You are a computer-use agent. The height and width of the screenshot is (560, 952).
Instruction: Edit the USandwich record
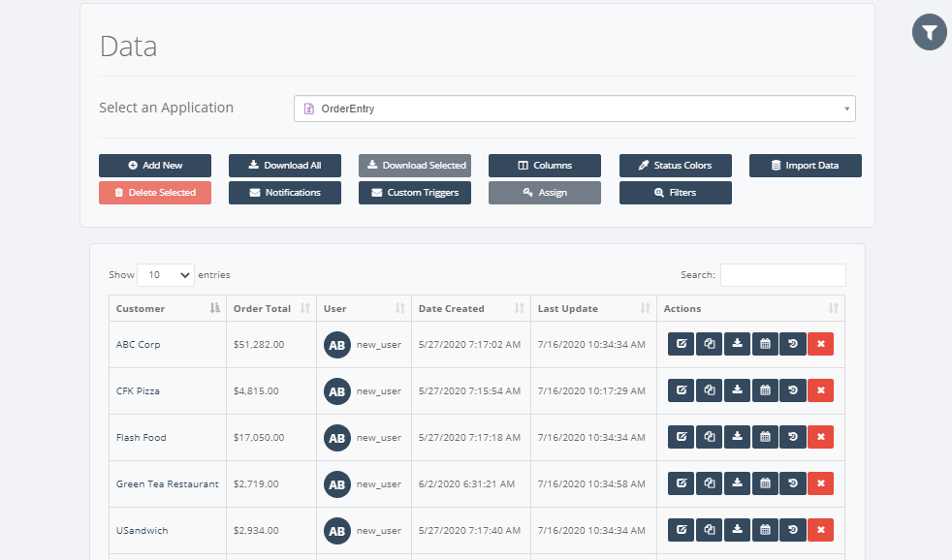click(x=682, y=530)
